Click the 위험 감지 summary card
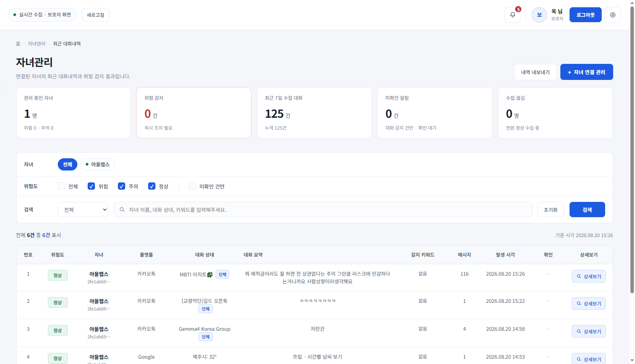Screen dimensions: 635x364 point(194,113)
